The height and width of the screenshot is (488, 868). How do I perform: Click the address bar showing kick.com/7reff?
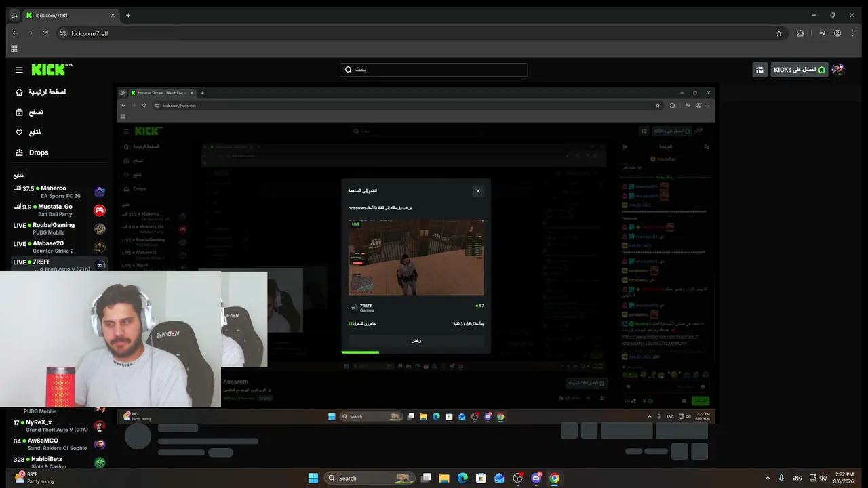pyautogui.click(x=420, y=33)
